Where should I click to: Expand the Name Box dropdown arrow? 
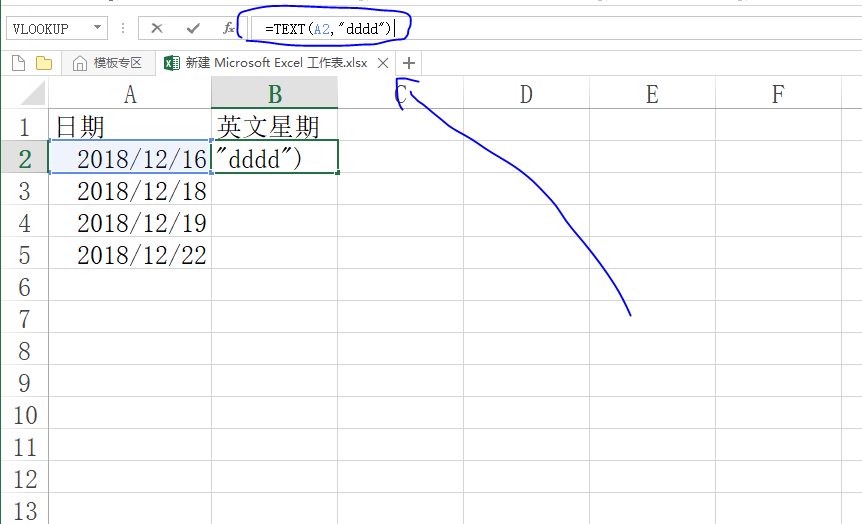(97, 27)
